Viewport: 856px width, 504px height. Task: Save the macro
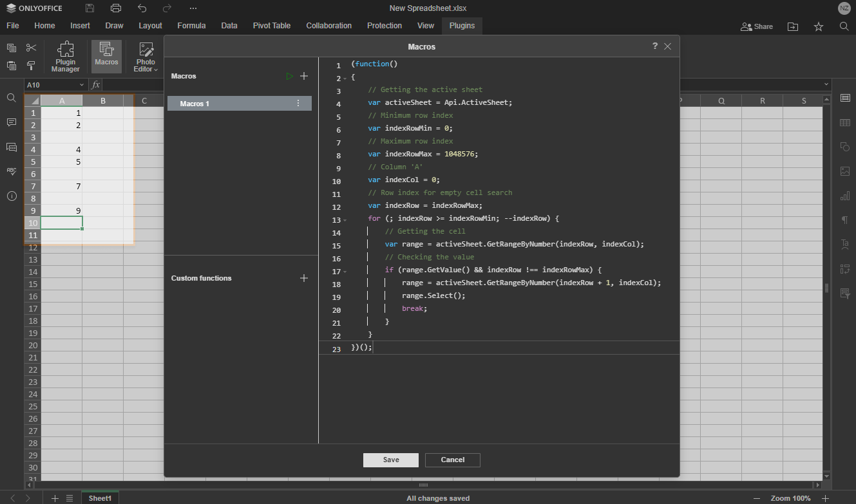pos(391,460)
